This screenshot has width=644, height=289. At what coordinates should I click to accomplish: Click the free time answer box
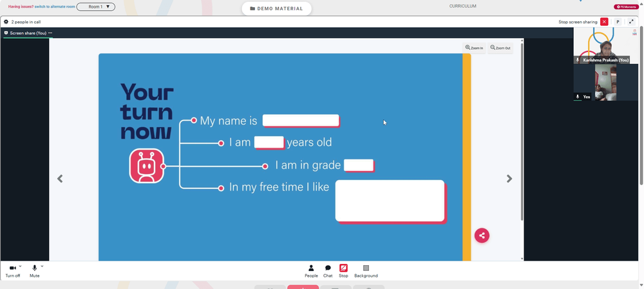point(390,201)
